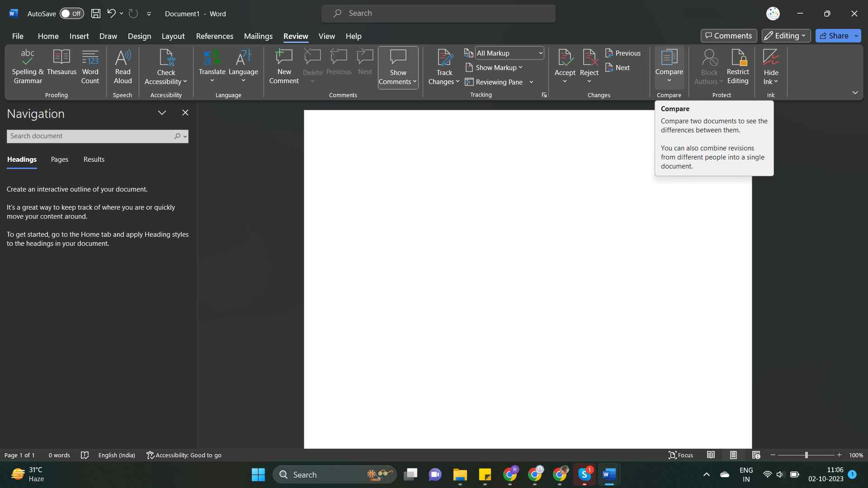Start Read Aloud
868x488 pixels.
click(x=123, y=66)
